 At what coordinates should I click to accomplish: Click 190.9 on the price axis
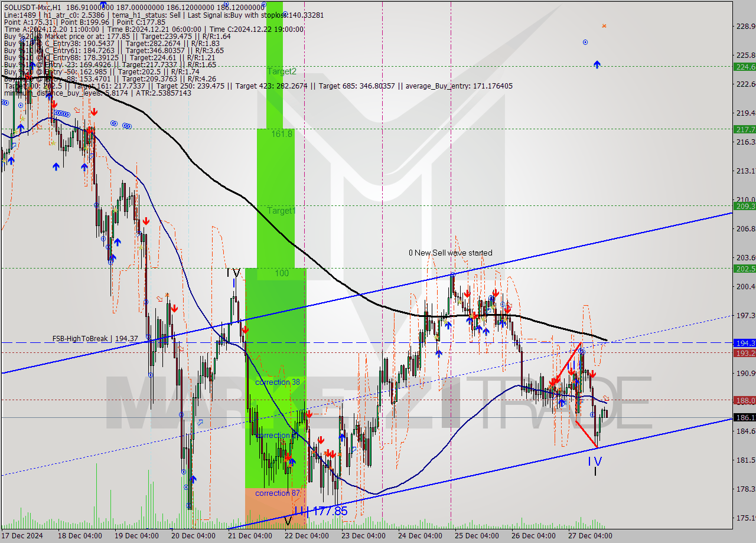pos(745,373)
